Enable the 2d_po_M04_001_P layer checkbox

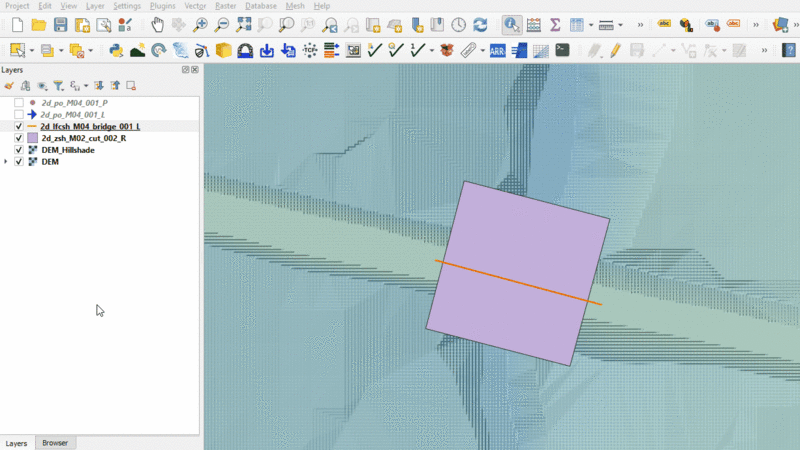tap(19, 103)
